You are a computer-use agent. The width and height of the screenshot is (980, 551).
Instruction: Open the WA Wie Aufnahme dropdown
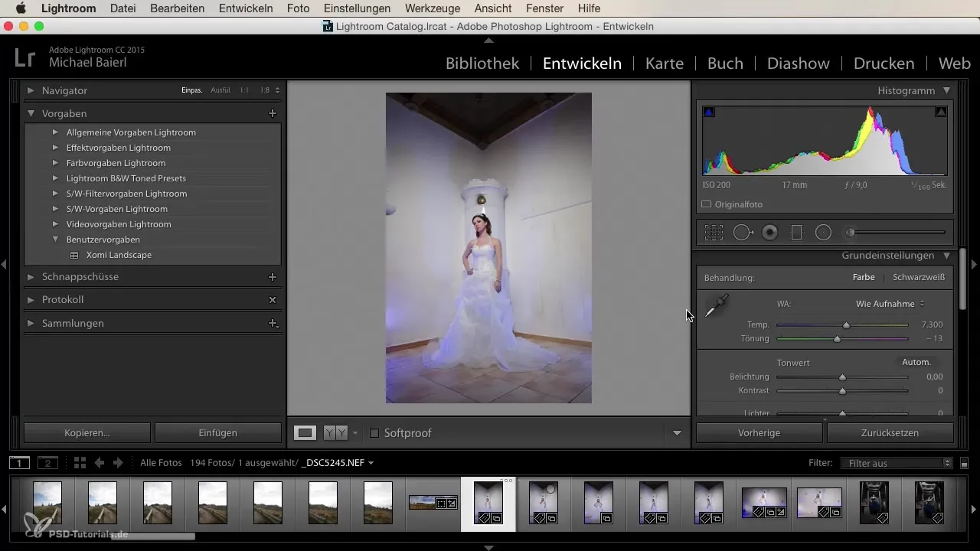coord(890,304)
